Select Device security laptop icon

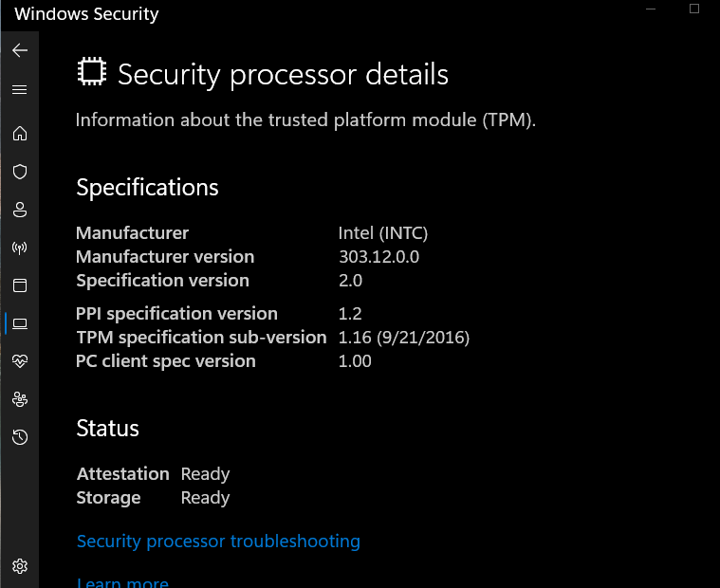point(20,323)
